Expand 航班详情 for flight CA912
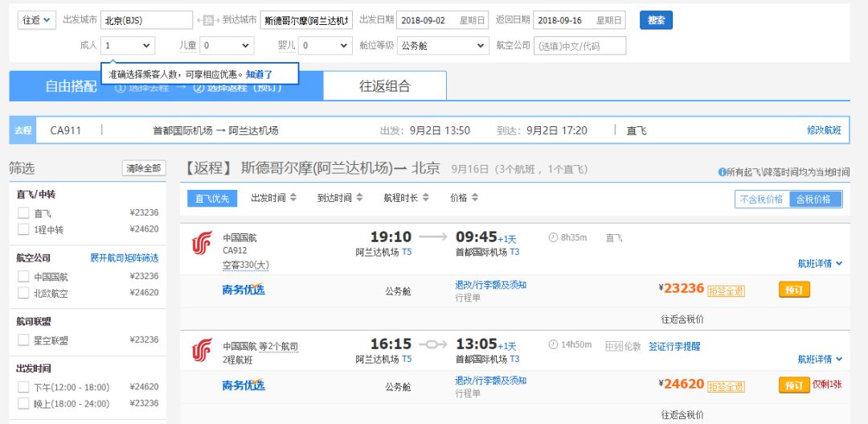The height and width of the screenshot is (424, 868). pyautogui.click(x=820, y=264)
